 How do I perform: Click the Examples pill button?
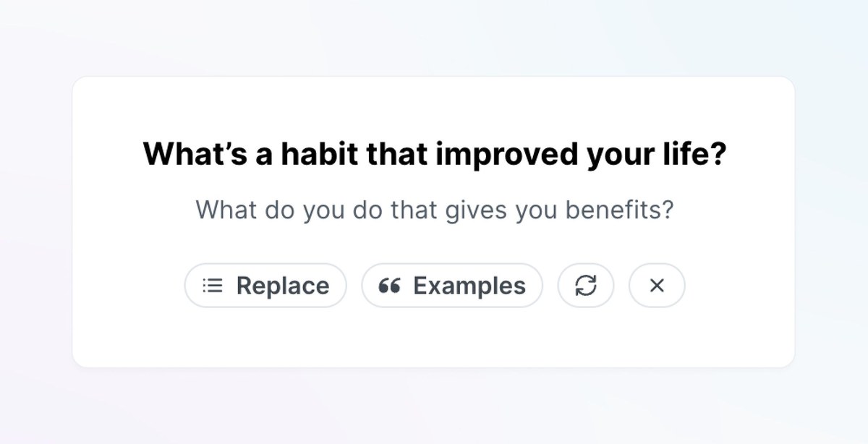(x=452, y=286)
